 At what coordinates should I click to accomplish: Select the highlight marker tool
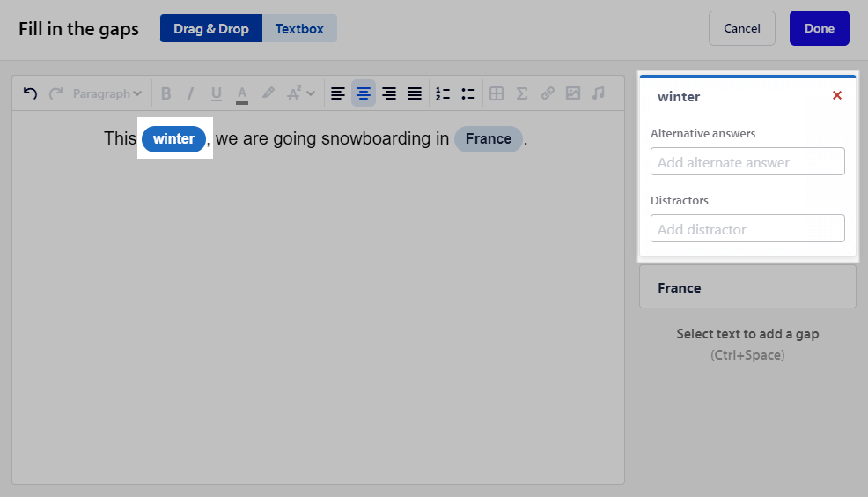[x=268, y=93]
